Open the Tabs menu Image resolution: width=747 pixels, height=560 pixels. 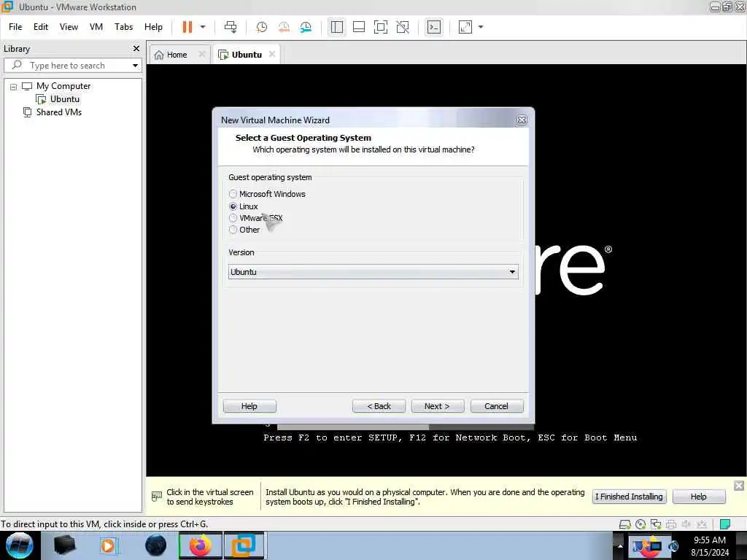pos(123,27)
